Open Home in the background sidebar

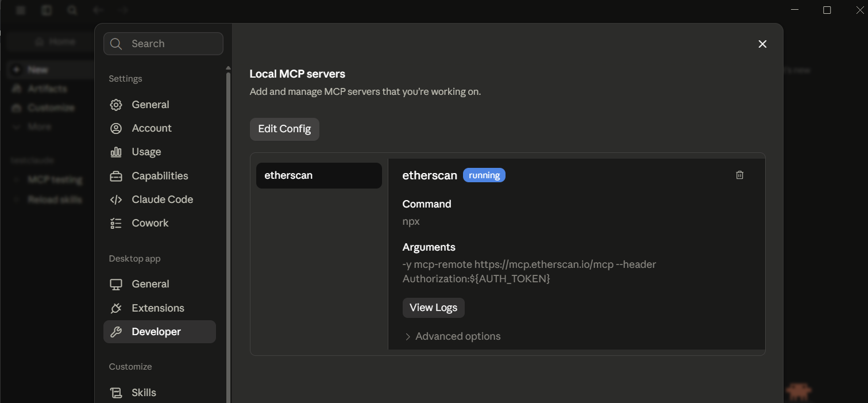coord(55,42)
